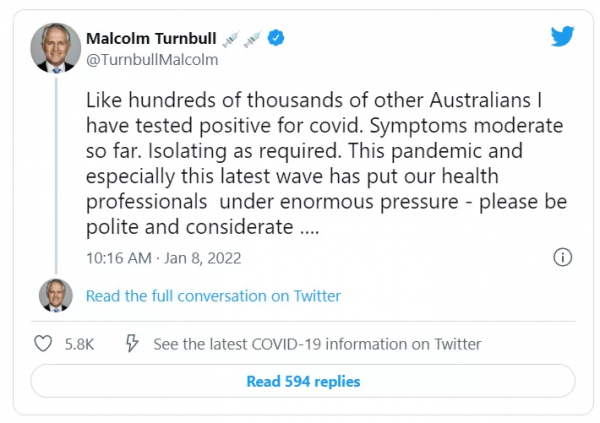See the latest COVID-19 information on Twitter
This screenshot has width=600, height=423.
pos(317,344)
